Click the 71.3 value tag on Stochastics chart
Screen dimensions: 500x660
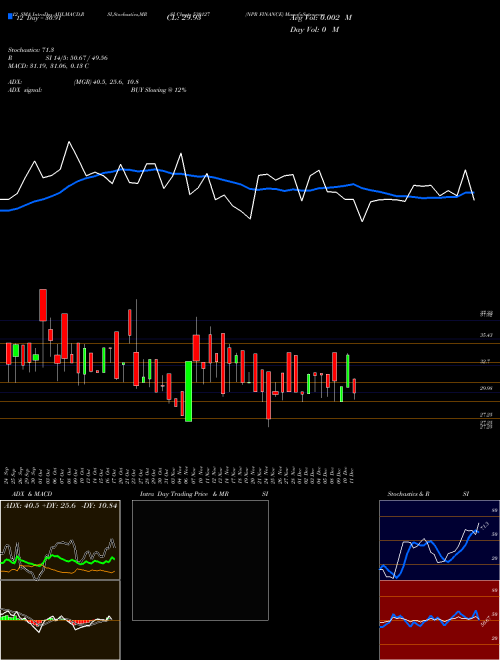coord(484,527)
